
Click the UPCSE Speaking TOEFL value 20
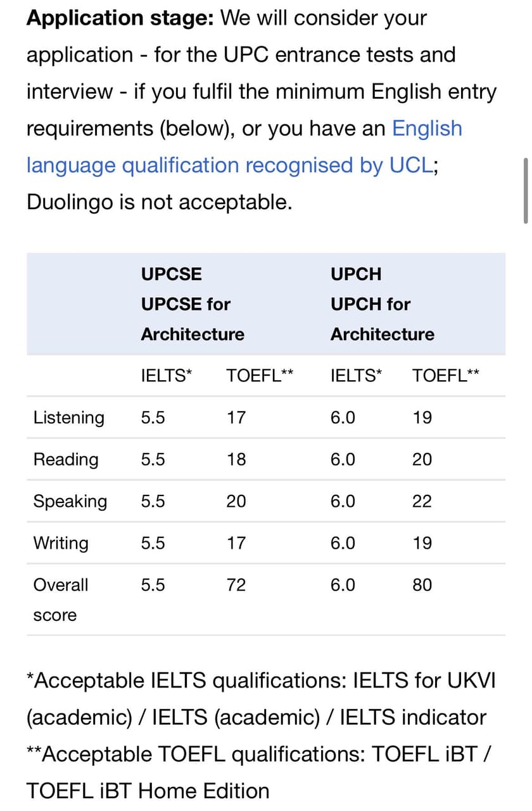click(x=236, y=501)
